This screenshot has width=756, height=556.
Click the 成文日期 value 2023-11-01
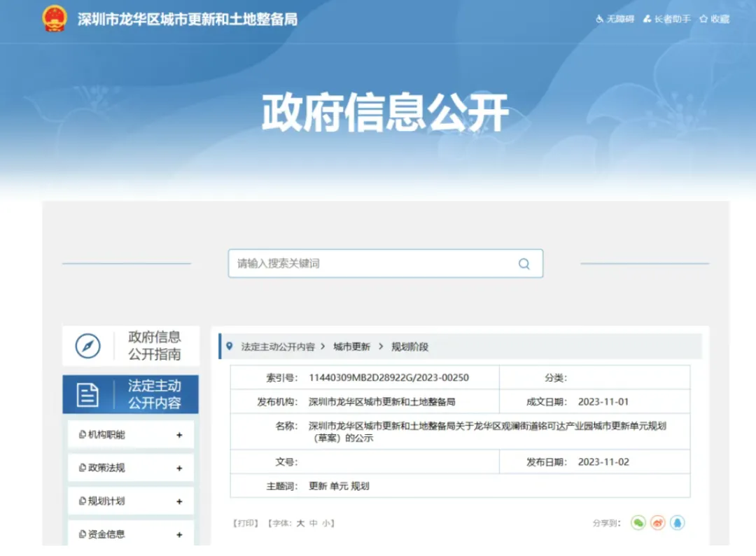pyautogui.click(x=603, y=402)
